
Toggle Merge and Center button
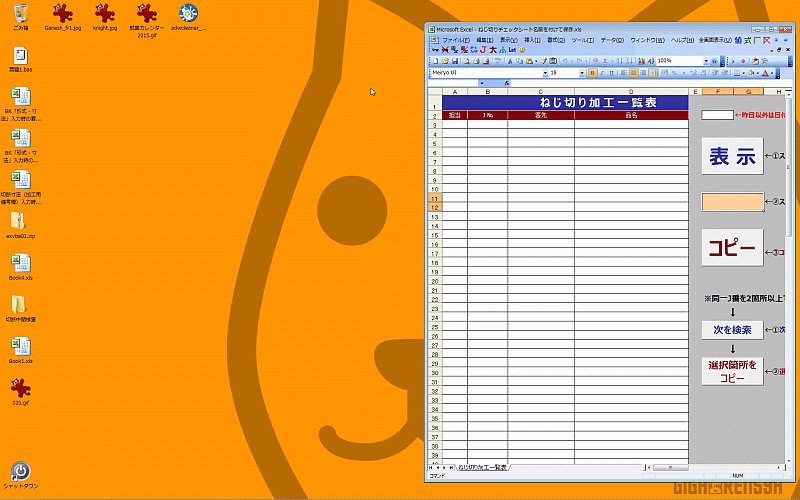653,73
